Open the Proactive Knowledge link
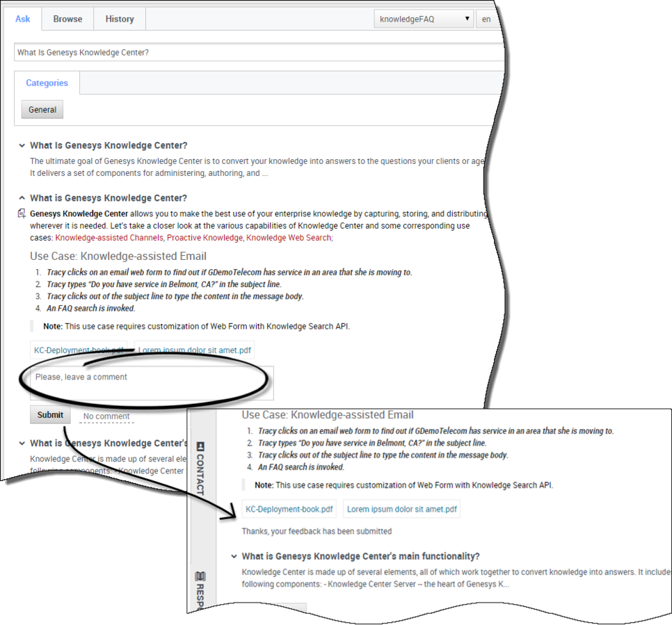 coord(205,238)
